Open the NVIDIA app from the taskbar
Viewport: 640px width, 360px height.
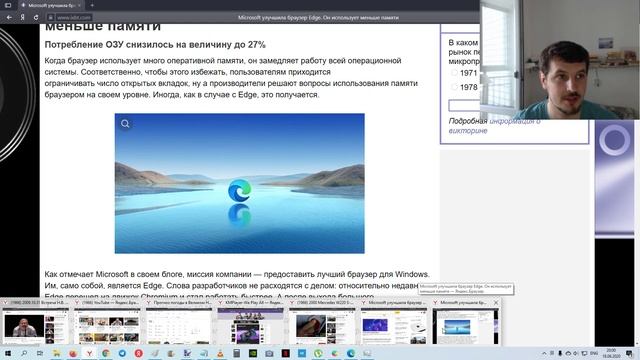[x=253, y=353]
